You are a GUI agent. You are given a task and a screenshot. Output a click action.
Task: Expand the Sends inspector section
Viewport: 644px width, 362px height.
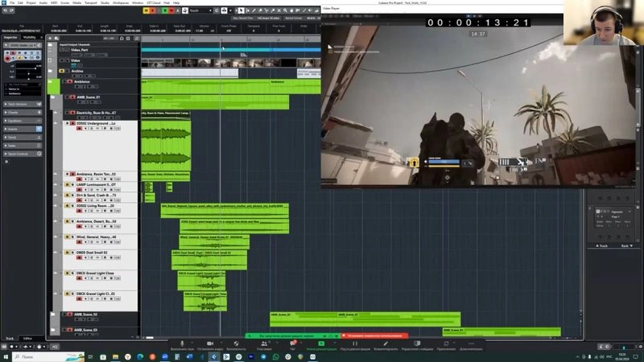pyautogui.click(x=23, y=137)
